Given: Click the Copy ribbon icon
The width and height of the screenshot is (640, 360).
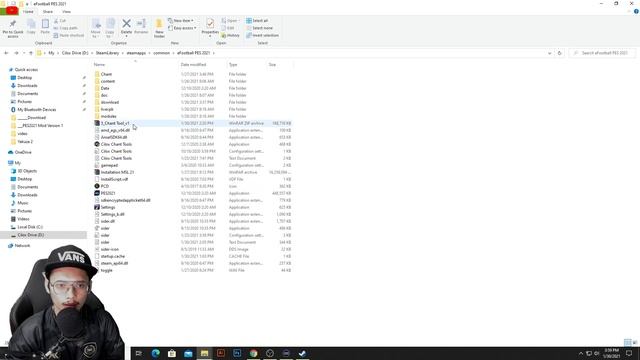Looking at the screenshot, I should (x=31, y=24).
